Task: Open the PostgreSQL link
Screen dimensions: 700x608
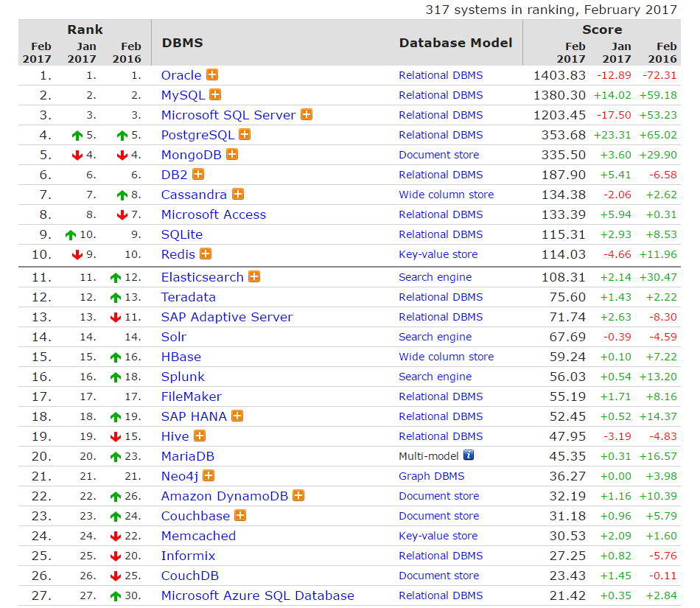Action: point(197,135)
